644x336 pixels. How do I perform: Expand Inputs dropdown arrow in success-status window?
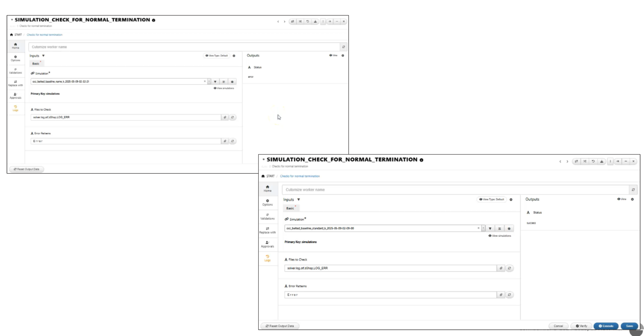(299, 199)
